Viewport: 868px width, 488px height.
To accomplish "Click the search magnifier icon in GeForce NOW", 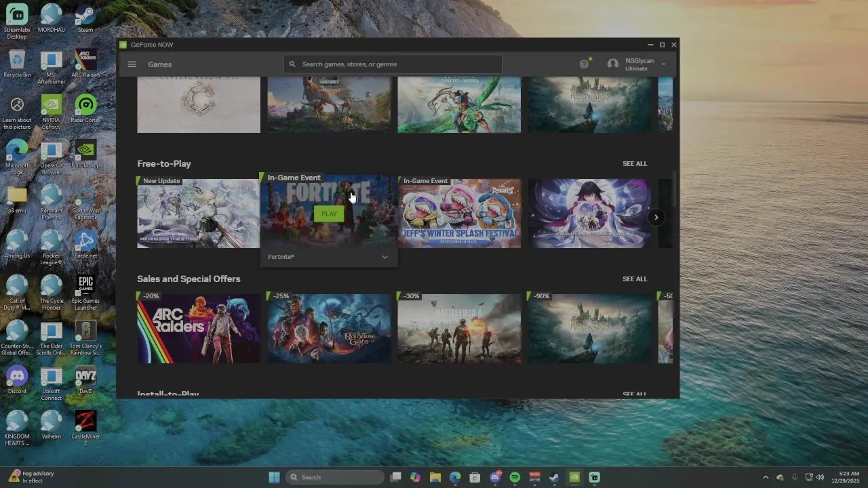I will (x=292, y=64).
